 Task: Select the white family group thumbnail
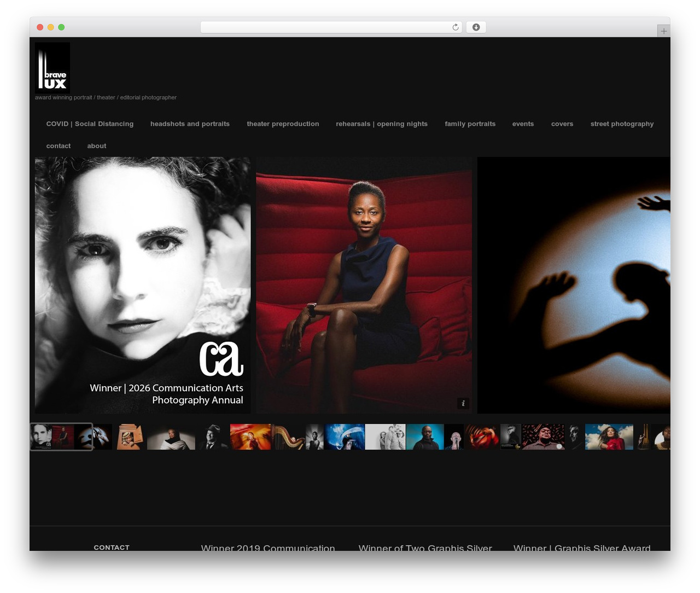(x=386, y=437)
